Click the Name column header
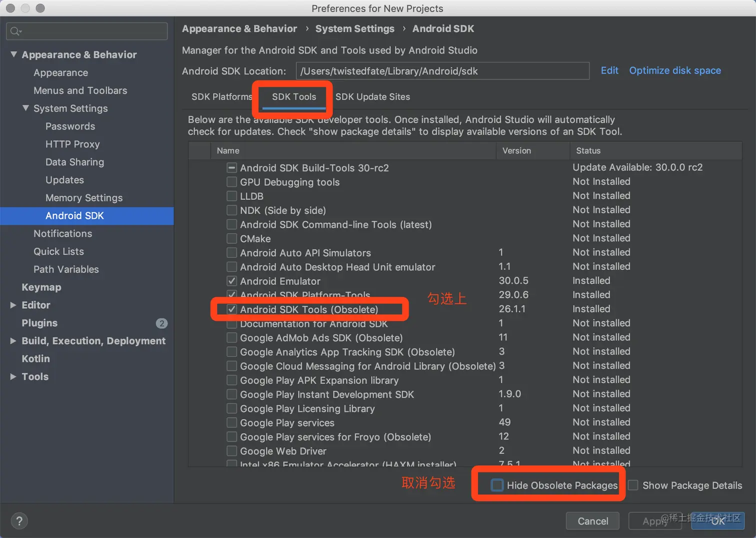 point(353,150)
